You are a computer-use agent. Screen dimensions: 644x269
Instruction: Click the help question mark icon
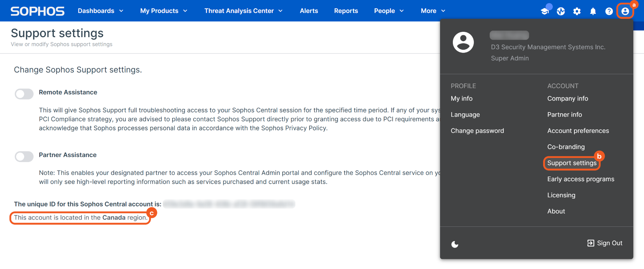[609, 11]
